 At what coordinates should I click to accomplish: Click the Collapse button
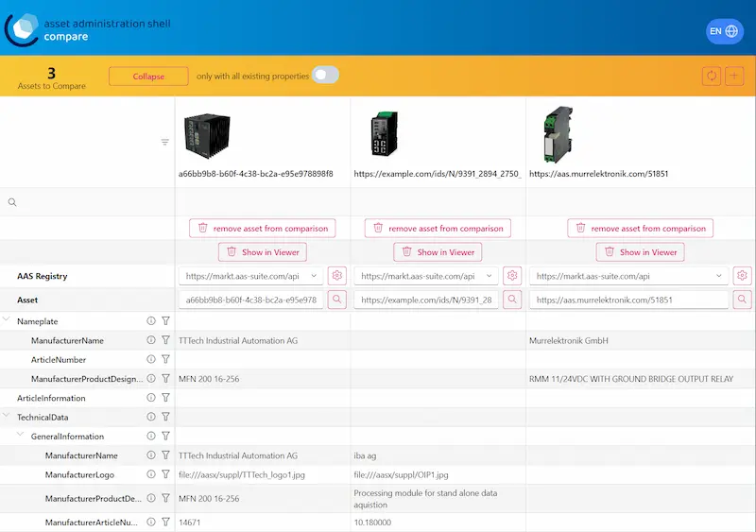click(147, 77)
